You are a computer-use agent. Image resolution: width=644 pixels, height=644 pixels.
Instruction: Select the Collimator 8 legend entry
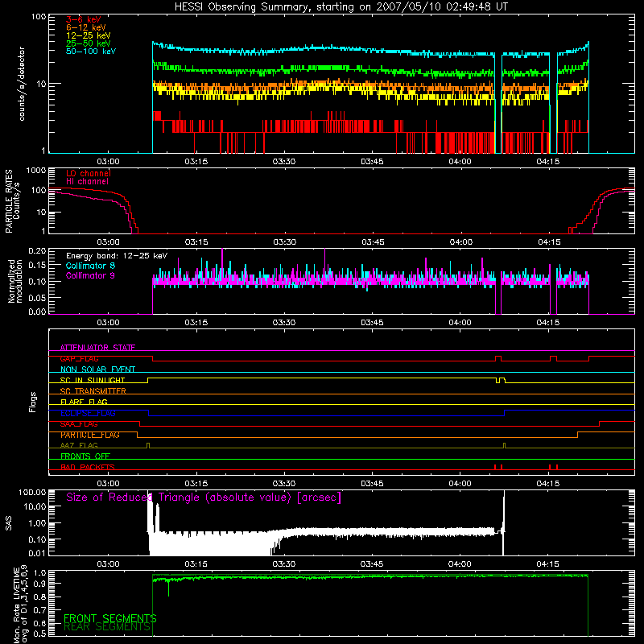coord(90,266)
